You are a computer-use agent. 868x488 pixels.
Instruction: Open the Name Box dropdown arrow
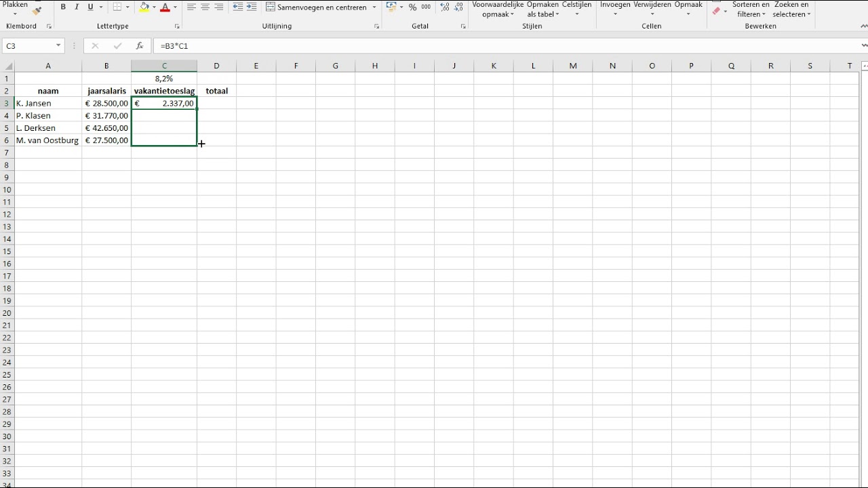[x=59, y=46]
